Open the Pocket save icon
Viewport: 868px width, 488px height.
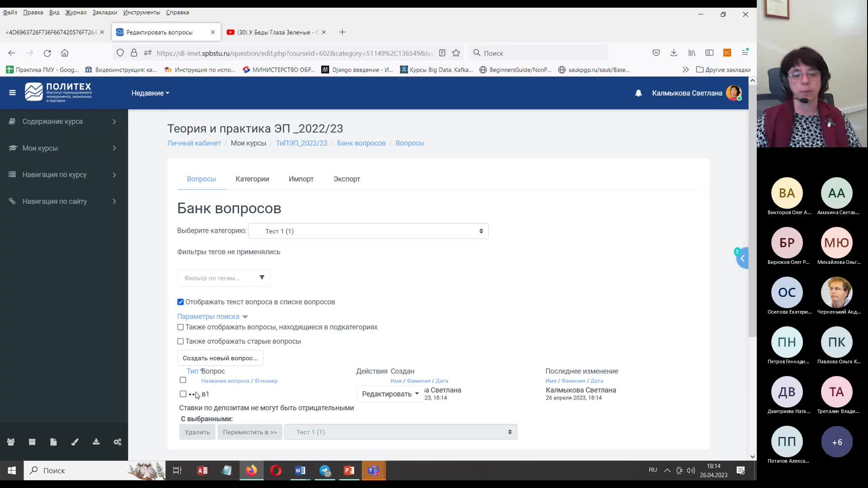coord(656,53)
